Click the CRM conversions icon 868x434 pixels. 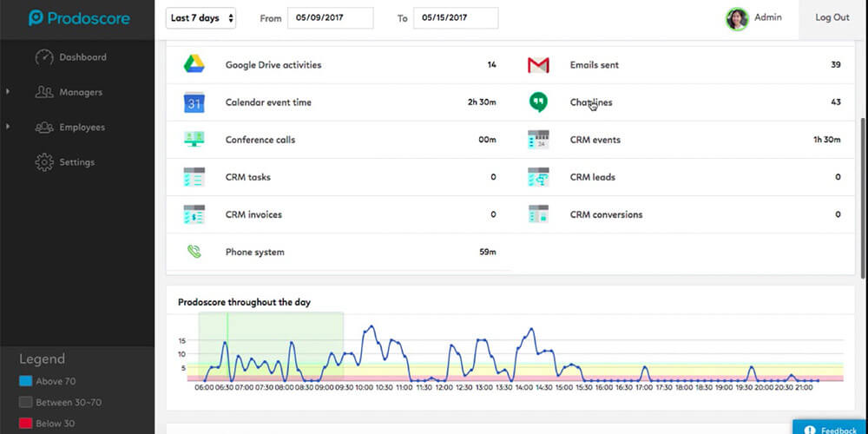(538, 214)
